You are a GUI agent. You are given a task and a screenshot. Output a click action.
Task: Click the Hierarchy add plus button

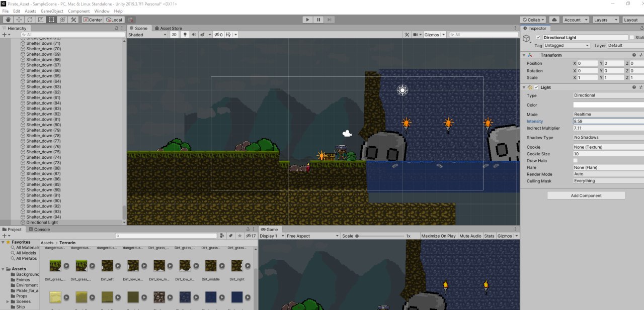[5, 35]
